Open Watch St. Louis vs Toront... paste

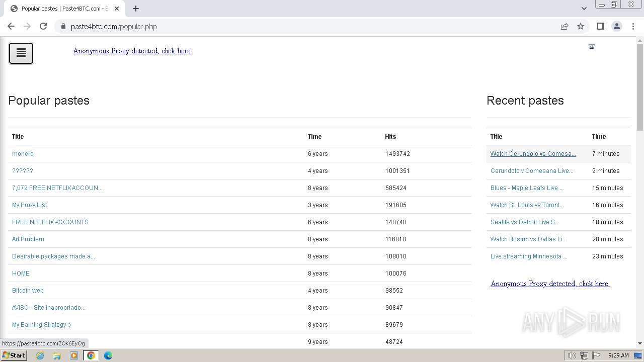[x=527, y=205]
